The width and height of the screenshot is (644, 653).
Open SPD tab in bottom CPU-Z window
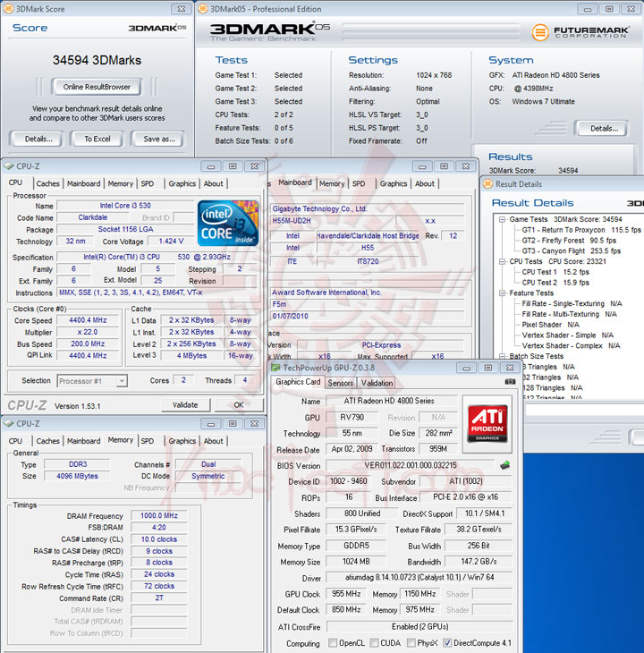tap(147, 441)
